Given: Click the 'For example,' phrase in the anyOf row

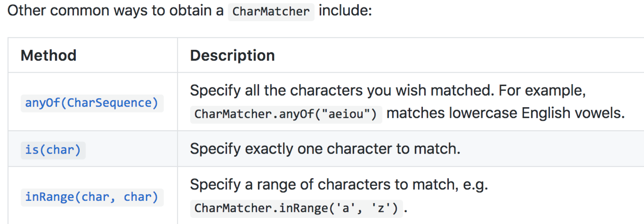Looking at the screenshot, I should point(542,90).
